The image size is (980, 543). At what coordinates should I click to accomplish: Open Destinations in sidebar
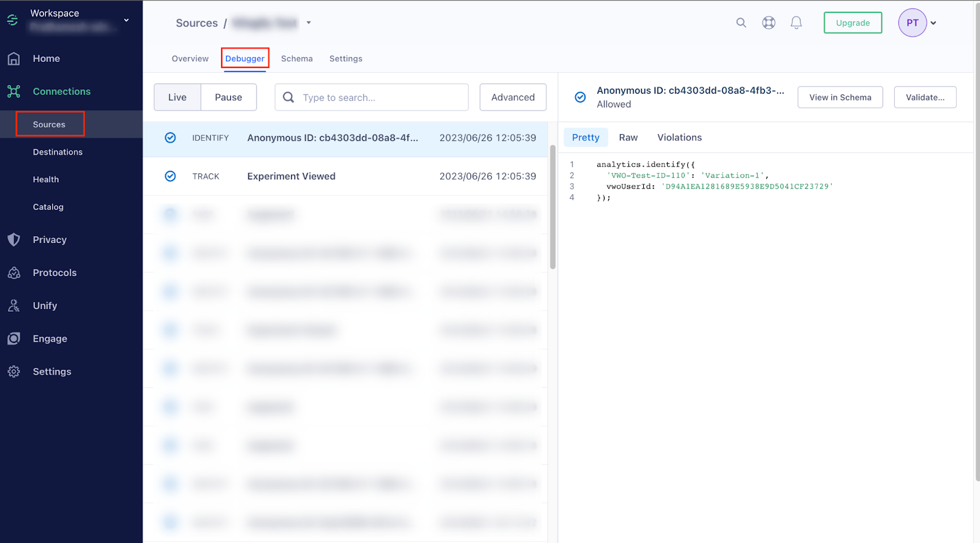(x=58, y=152)
